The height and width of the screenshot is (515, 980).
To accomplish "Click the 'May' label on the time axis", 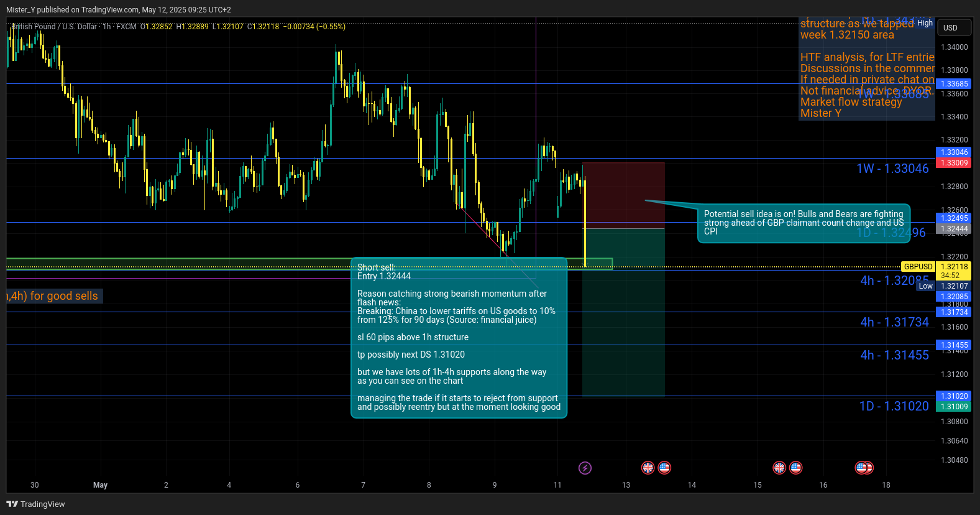I will tap(100, 485).
